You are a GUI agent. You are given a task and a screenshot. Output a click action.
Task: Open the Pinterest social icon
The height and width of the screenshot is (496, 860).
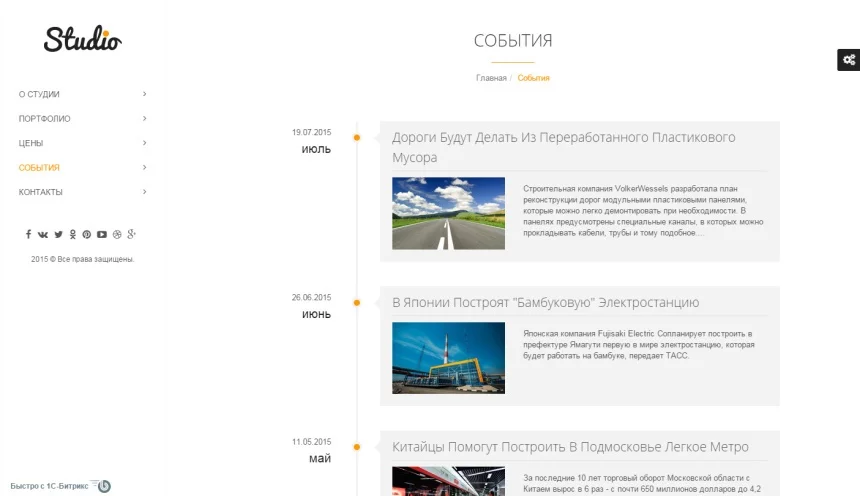(87, 234)
